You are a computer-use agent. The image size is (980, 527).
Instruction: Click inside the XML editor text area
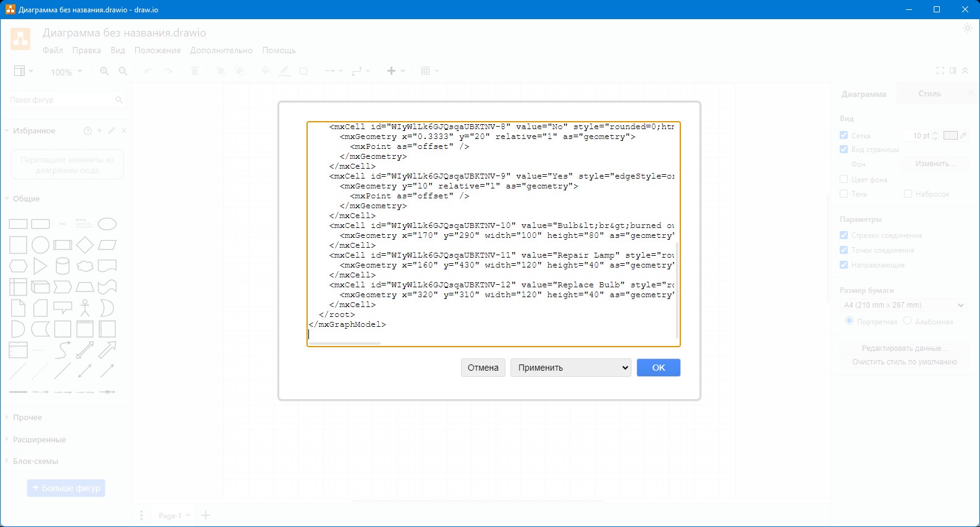(493, 234)
